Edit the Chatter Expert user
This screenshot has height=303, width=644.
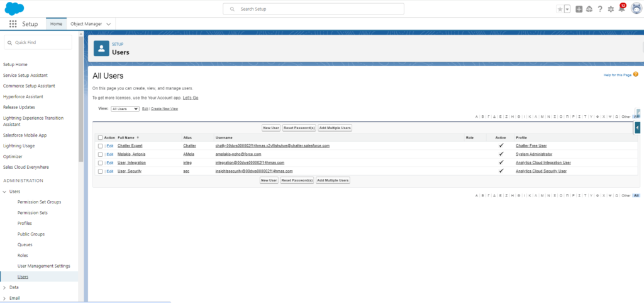(110, 146)
